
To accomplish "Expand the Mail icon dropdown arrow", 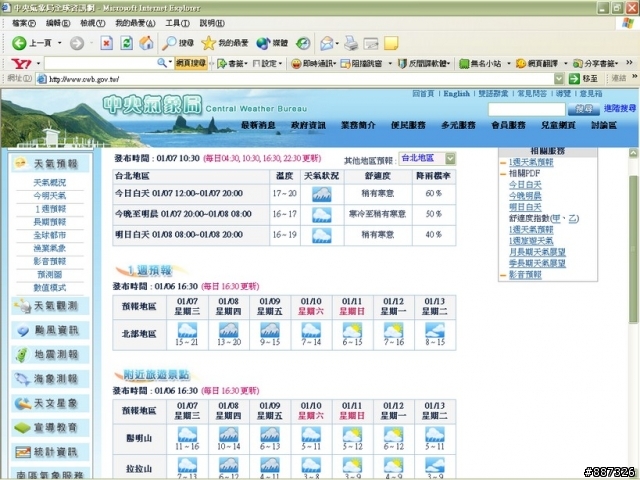I will pyautogui.click(x=337, y=43).
